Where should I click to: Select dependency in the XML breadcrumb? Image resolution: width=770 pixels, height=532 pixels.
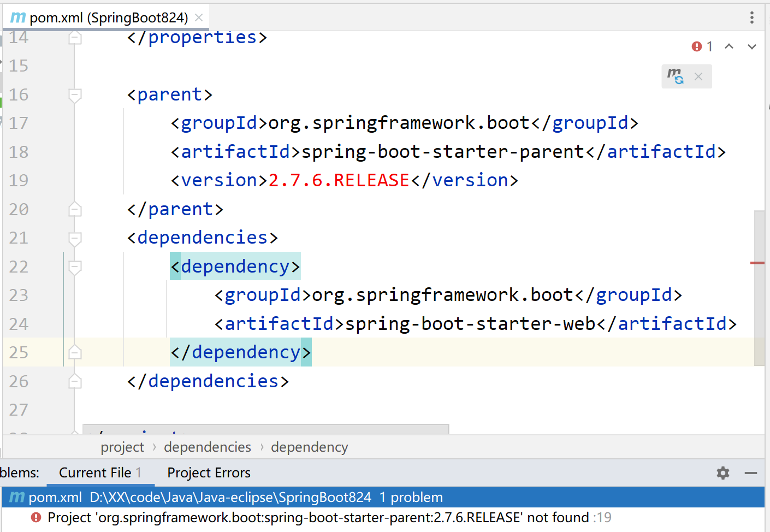[310, 447]
